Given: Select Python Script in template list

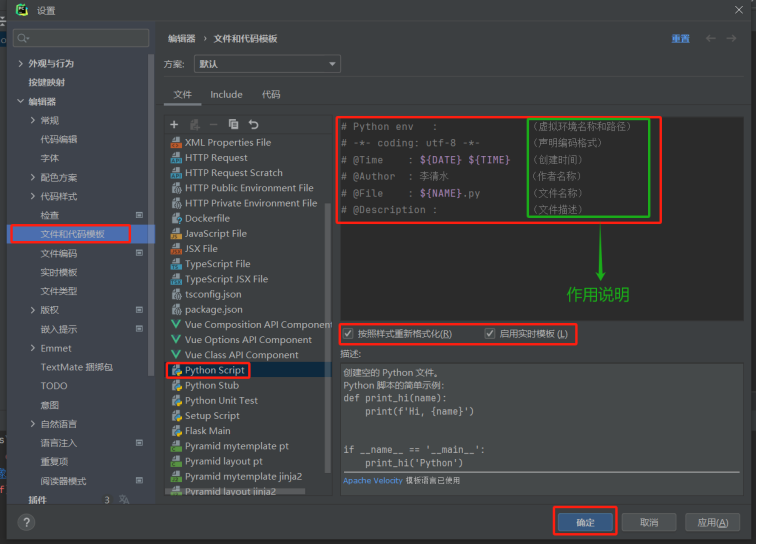Looking at the screenshot, I should (214, 370).
